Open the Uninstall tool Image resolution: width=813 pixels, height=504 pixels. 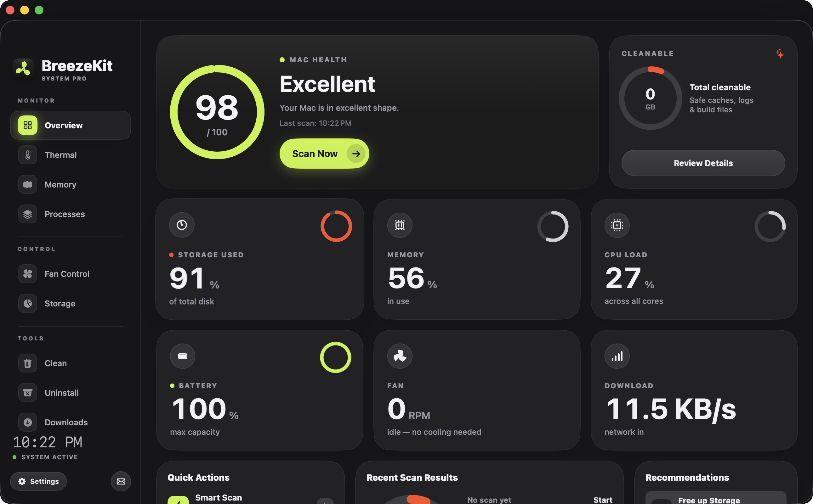(x=71, y=393)
